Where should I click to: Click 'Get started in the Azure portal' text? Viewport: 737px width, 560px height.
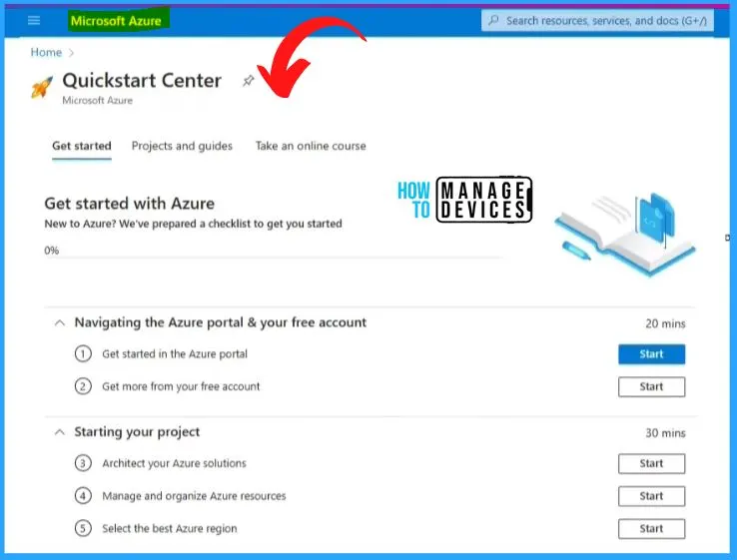[x=175, y=354]
